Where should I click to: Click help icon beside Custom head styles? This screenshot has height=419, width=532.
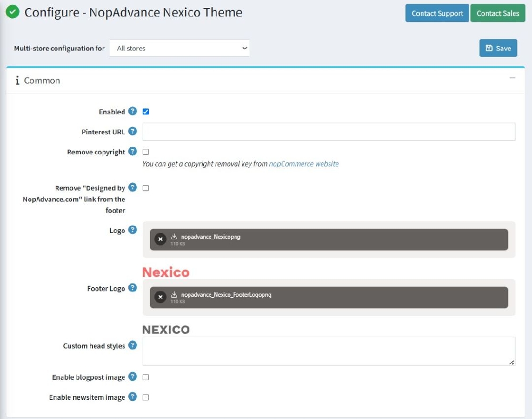tap(132, 345)
